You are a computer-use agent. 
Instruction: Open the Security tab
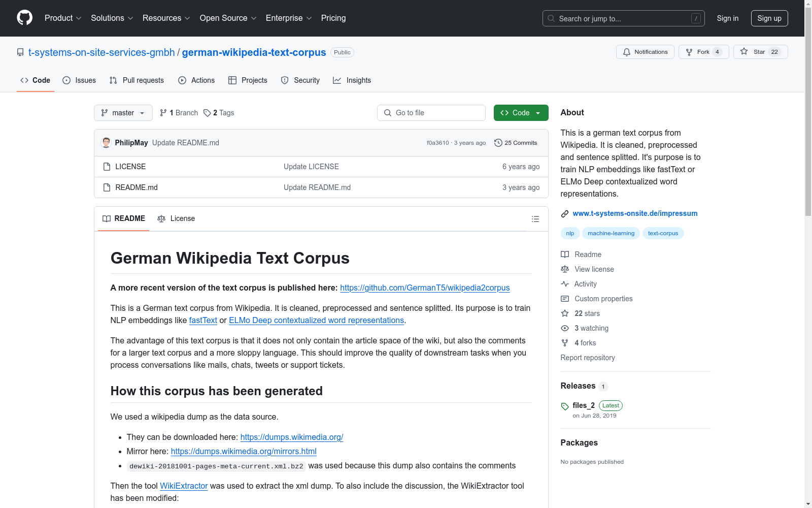(300, 80)
